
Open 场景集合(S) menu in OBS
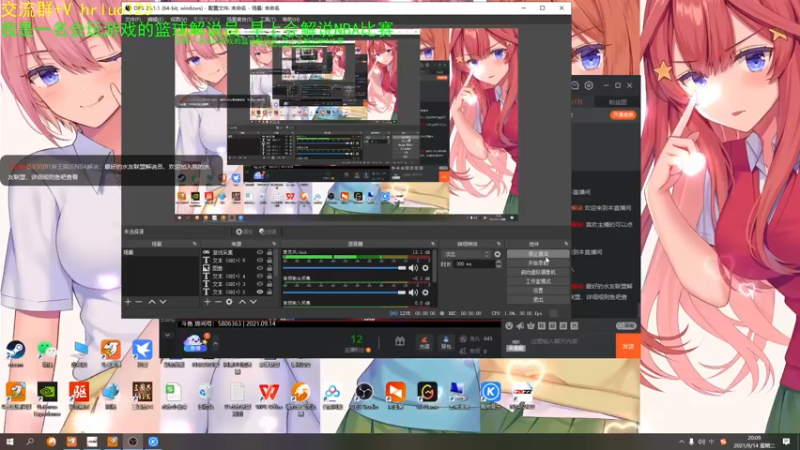coord(238,19)
